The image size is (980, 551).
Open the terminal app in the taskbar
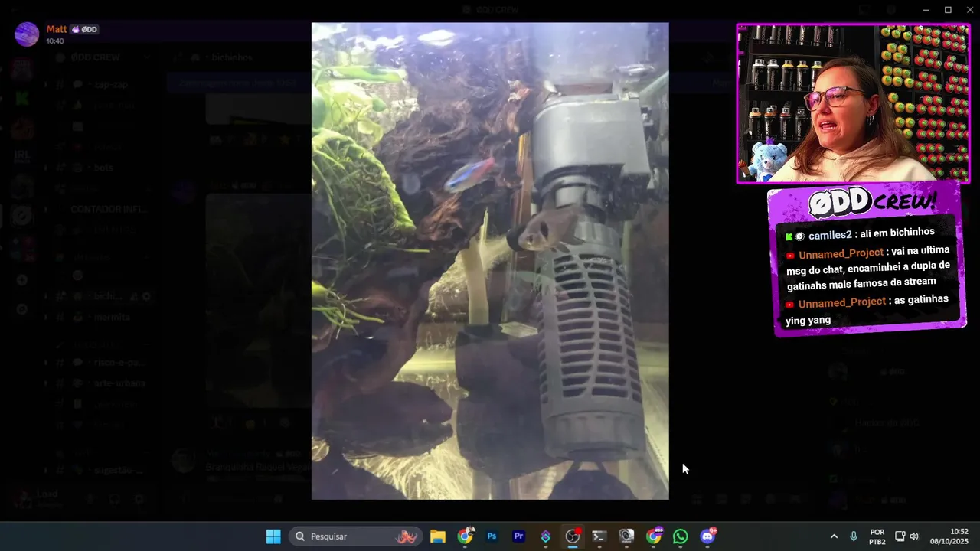(x=599, y=536)
